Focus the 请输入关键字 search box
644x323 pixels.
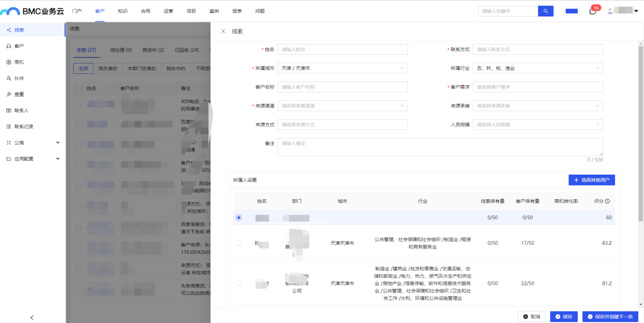pyautogui.click(x=508, y=11)
